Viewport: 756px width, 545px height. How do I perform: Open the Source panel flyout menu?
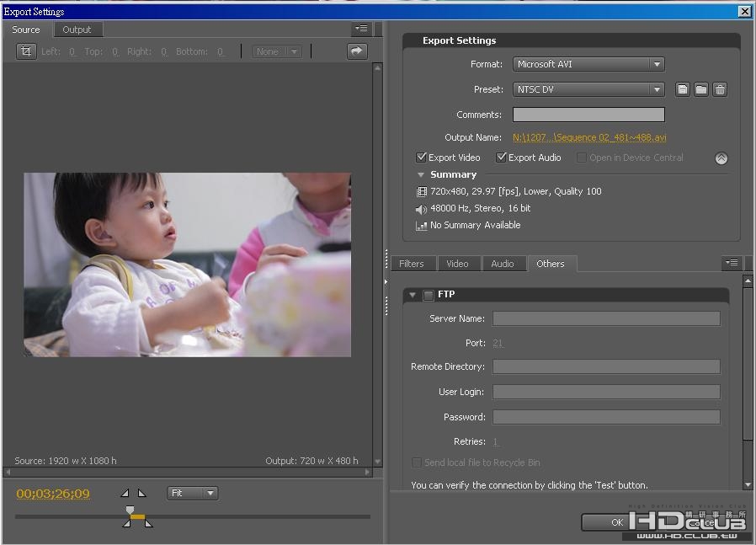pos(362,29)
